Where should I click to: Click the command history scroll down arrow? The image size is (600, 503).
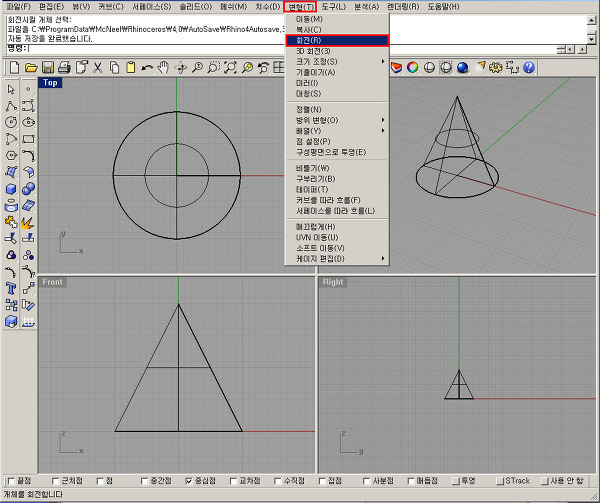[591, 39]
